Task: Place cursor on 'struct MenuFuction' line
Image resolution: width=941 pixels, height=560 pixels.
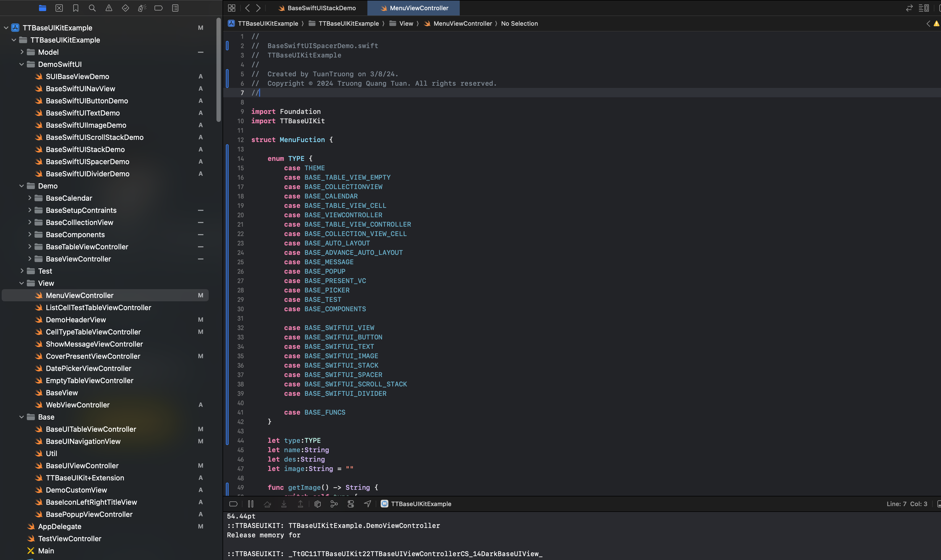Action: [x=292, y=140]
